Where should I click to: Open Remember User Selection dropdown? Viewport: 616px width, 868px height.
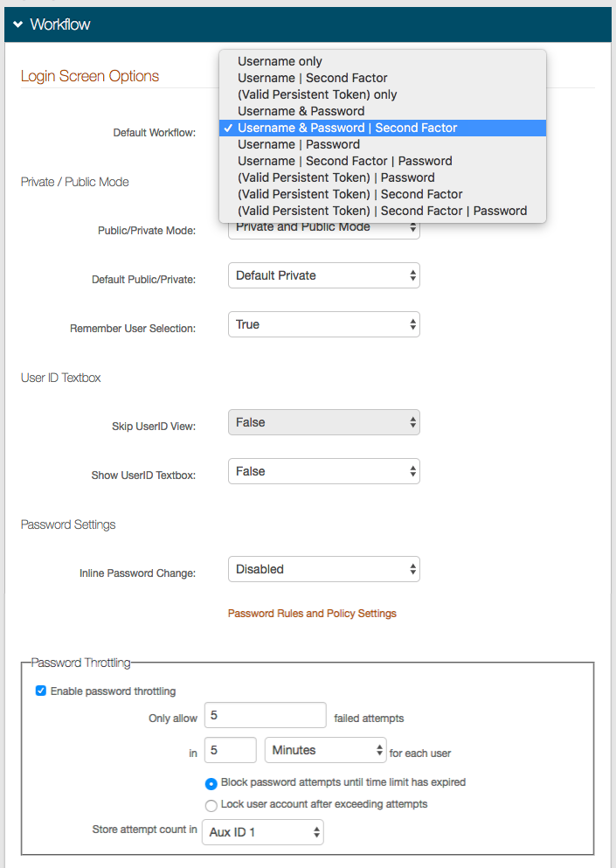coord(323,324)
